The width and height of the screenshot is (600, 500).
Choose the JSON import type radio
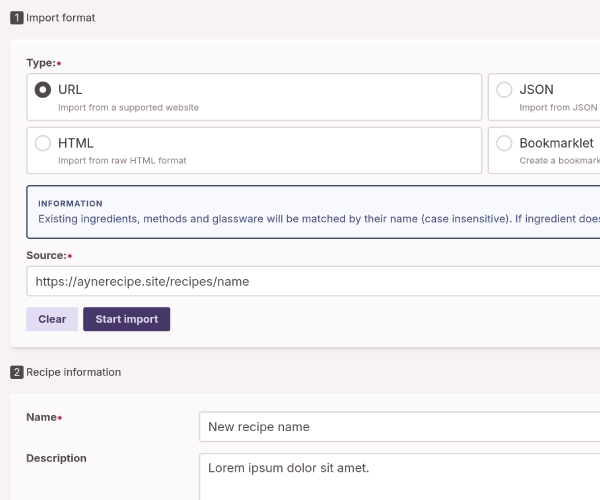click(x=504, y=90)
